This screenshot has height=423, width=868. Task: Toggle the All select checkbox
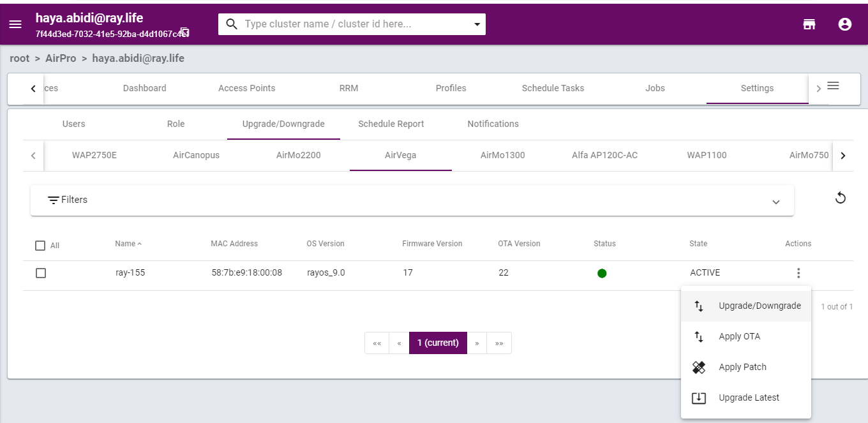coord(40,246)
